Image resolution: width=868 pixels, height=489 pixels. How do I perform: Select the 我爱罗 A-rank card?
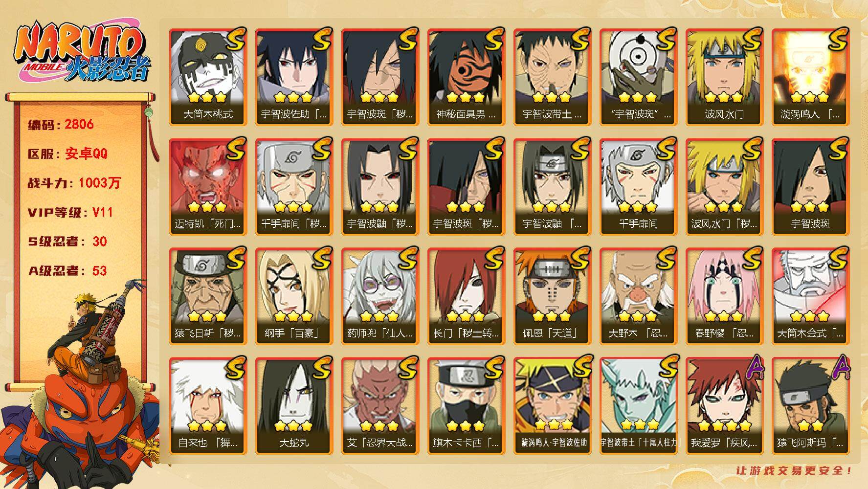[724, 405]
